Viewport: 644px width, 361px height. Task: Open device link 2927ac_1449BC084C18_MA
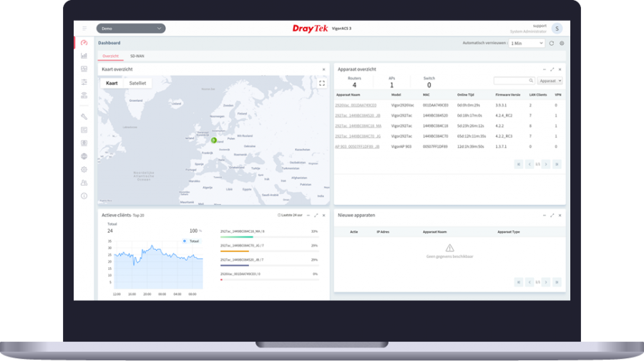pos(358,126)
